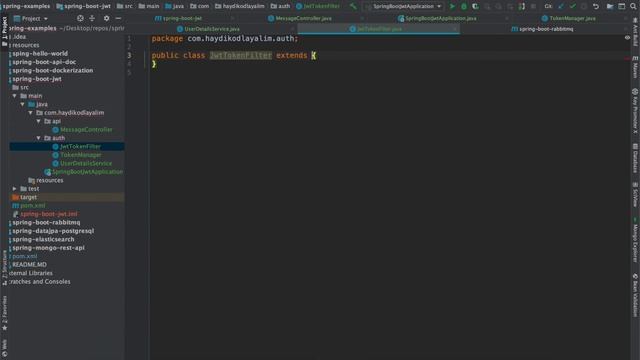Click the Git update project icon
Screen dimensions: 640x360
coord(561,6)
